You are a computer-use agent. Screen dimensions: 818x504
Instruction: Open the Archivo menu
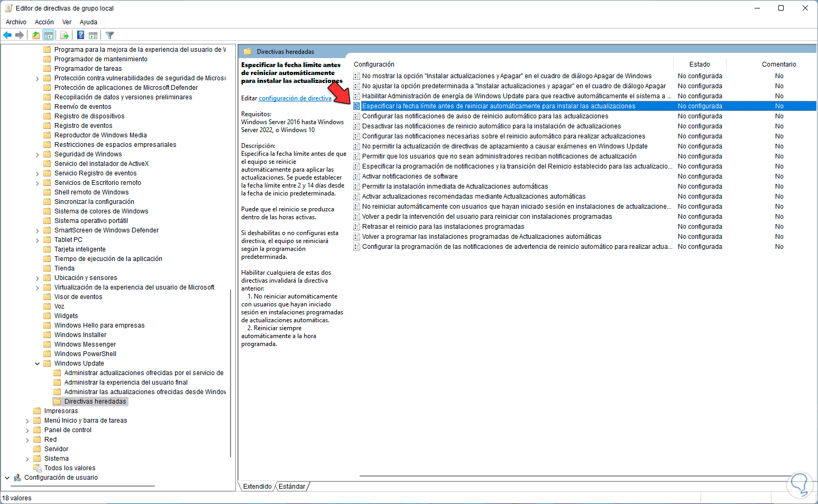click(16, 22)
